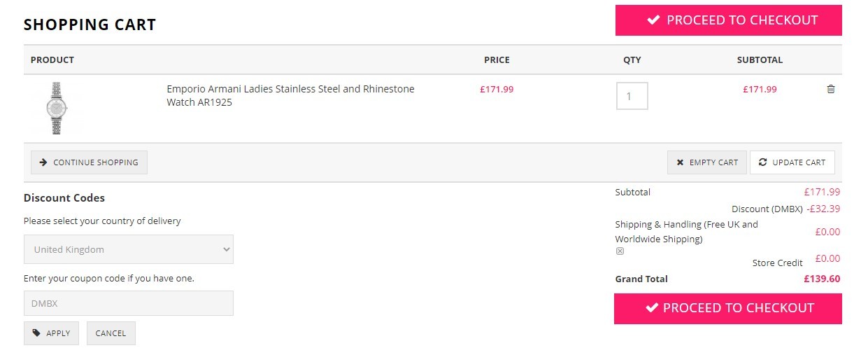Screen dimensions: 868x355
Task: Click the small x icon below Shipping & Handling
Action: tap(620, 251)
